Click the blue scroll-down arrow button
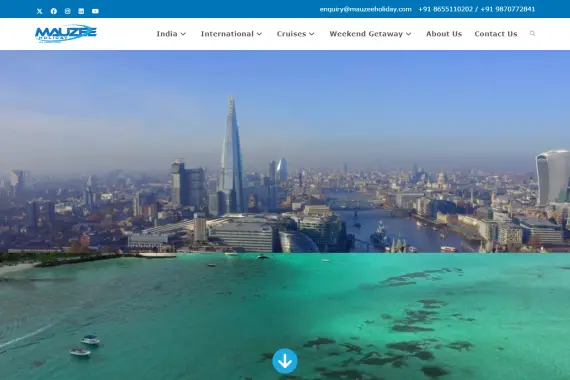This screenshot has width=570, height=380. pos(285,361)
